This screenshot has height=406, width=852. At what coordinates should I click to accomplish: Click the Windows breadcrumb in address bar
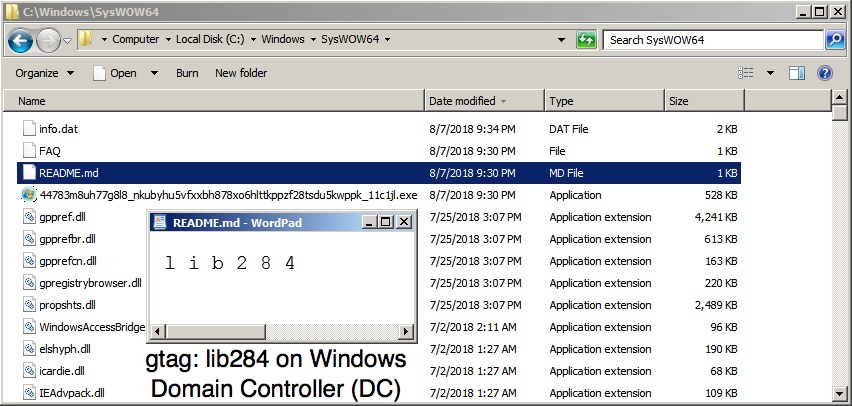point(283,39)
